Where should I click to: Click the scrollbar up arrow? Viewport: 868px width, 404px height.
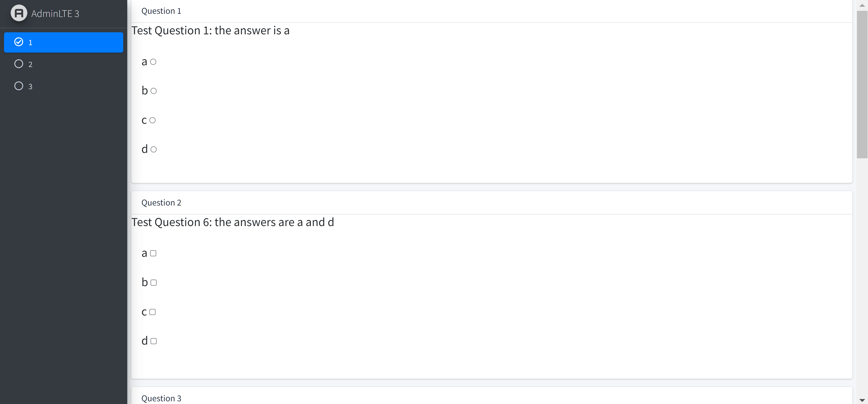862,5
